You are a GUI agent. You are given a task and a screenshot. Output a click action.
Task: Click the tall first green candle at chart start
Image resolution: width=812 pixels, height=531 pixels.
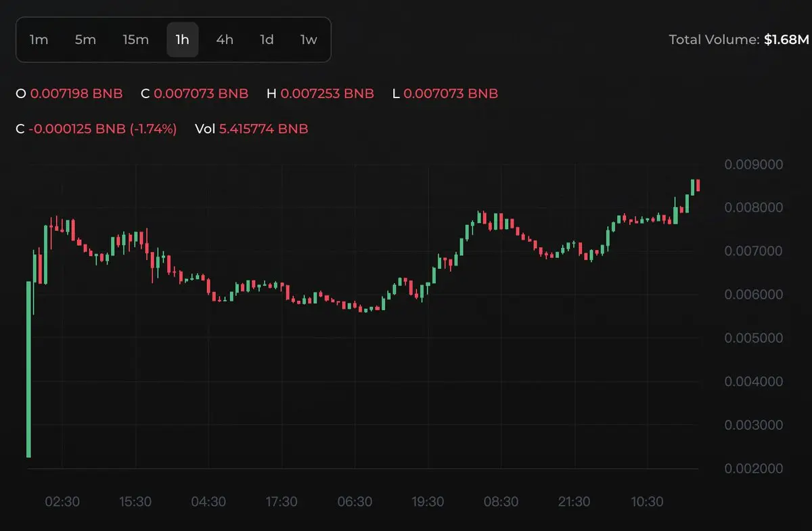coord(28,369)
